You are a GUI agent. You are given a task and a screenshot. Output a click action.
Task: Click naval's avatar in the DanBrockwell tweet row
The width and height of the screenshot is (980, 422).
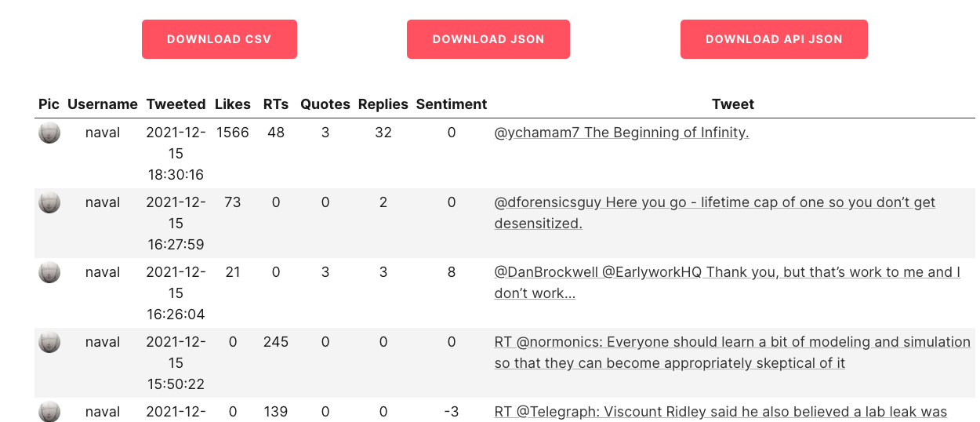click(x=49, y=272)
